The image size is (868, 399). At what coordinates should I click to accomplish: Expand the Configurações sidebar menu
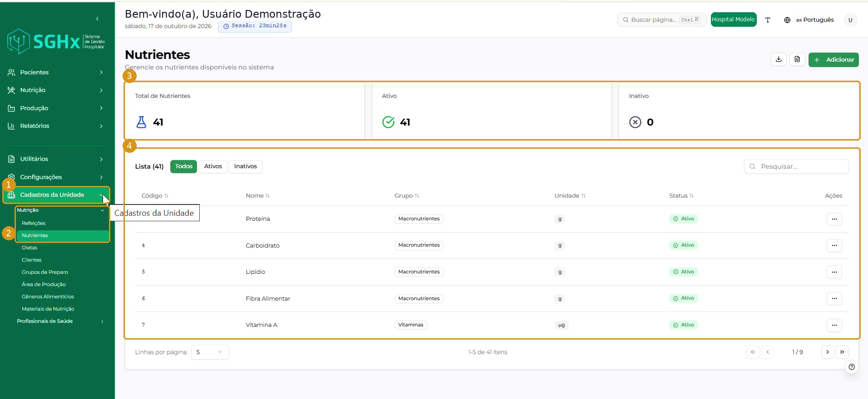(55, 177)
